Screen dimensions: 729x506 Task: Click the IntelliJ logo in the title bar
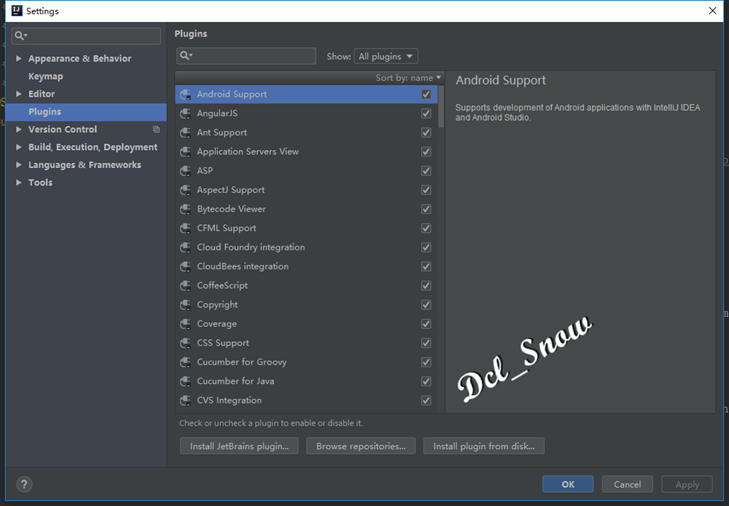(x=17, y=10)
